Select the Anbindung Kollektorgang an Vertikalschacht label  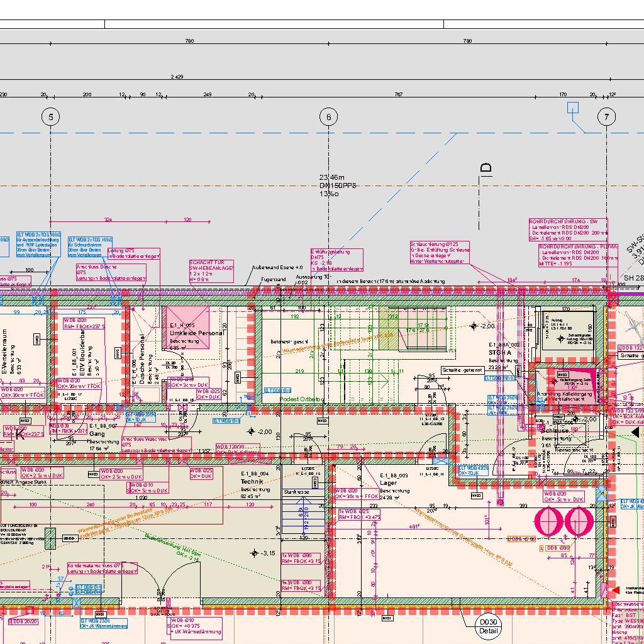564,396
